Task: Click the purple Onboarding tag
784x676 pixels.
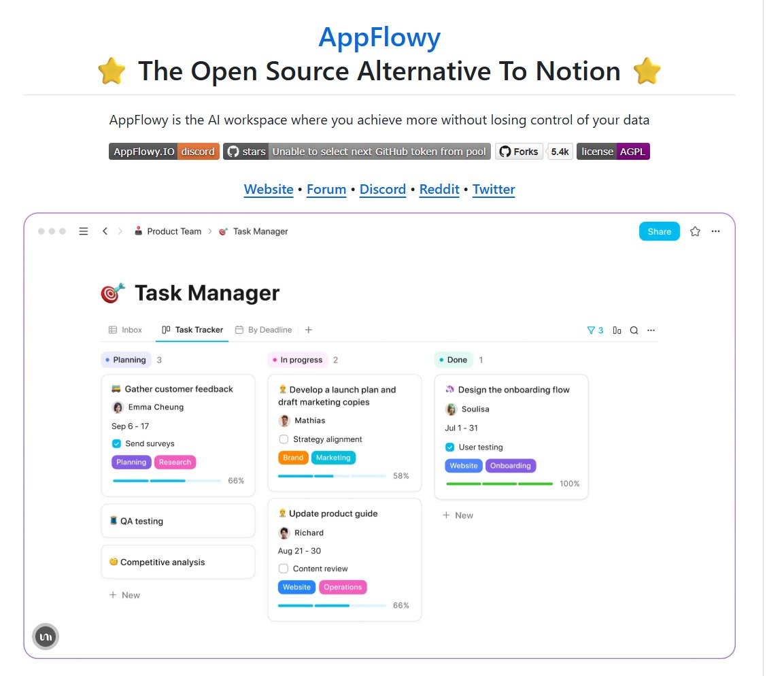Action: (x=511, y=465)
